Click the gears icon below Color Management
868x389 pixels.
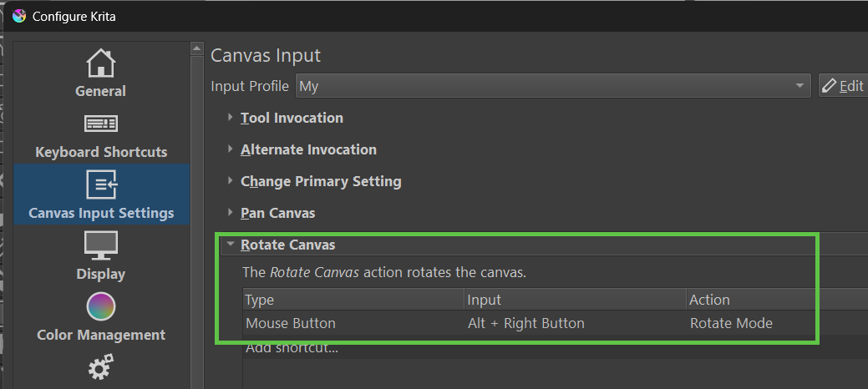[x=101, y=366]
